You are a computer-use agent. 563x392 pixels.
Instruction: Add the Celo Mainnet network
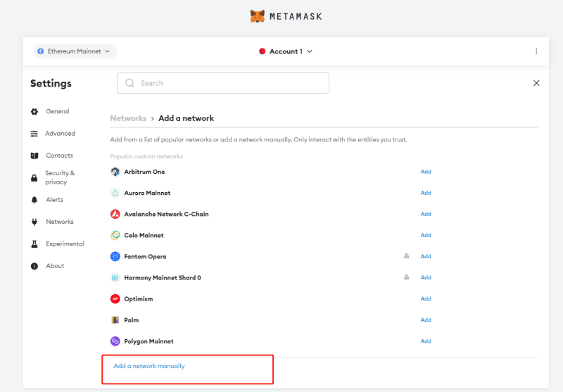pos(426,235)
